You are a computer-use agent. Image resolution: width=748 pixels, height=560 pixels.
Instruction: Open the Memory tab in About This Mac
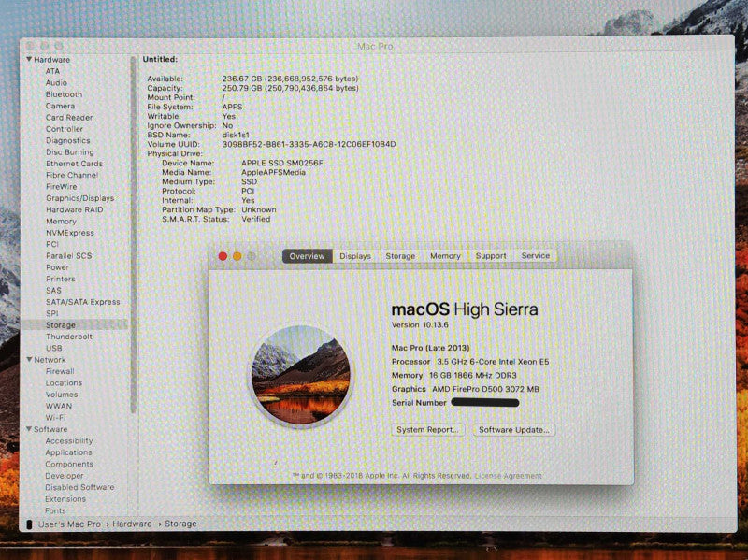(x=445, y=256)
